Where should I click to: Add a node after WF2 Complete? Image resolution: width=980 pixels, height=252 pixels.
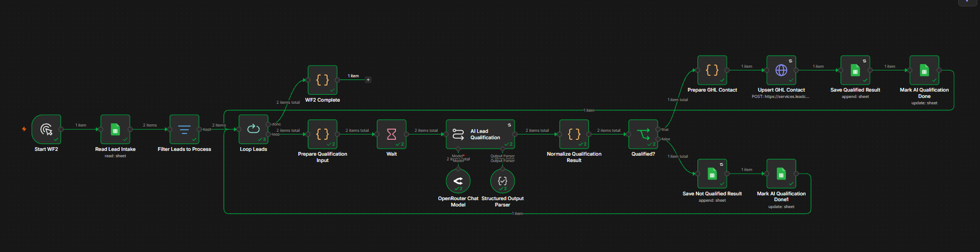pos(368,80)
